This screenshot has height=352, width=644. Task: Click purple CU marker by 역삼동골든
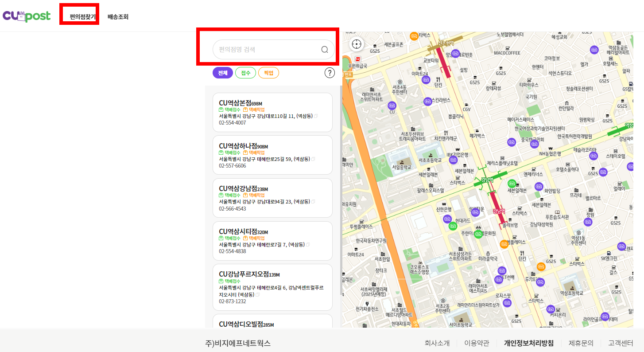coord(595,50)
